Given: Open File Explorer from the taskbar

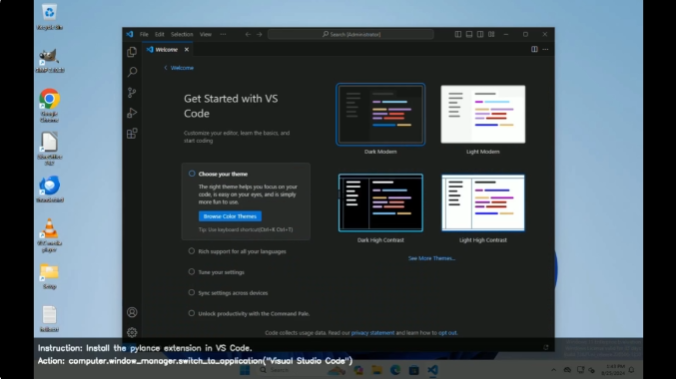Looking at the screenshot, I should tap(377, 370).
